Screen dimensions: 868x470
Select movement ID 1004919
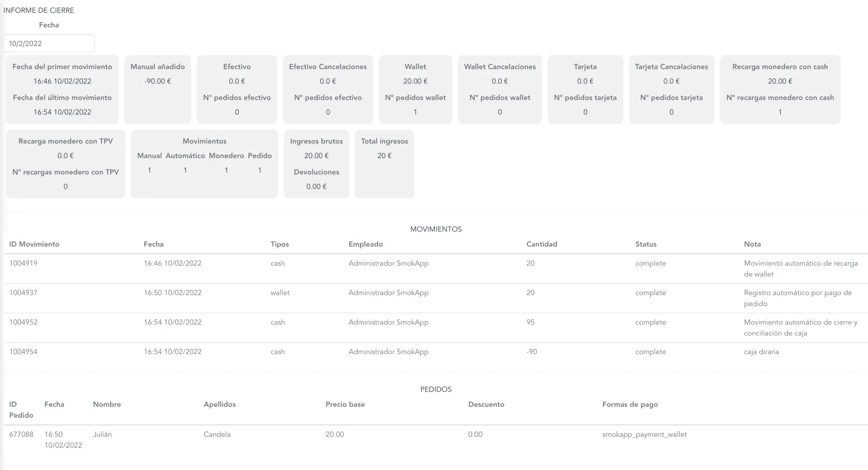23,263
